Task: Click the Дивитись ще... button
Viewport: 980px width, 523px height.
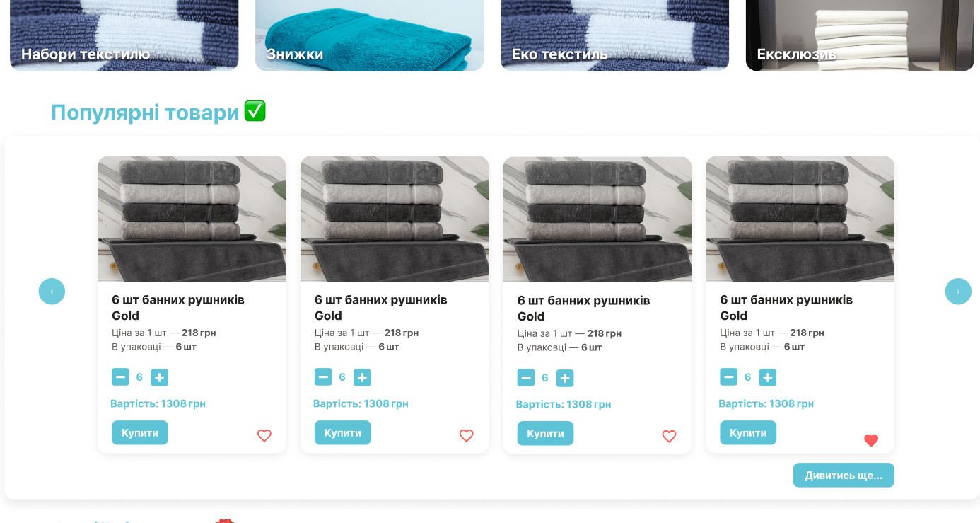Action: tap(844, 475)
